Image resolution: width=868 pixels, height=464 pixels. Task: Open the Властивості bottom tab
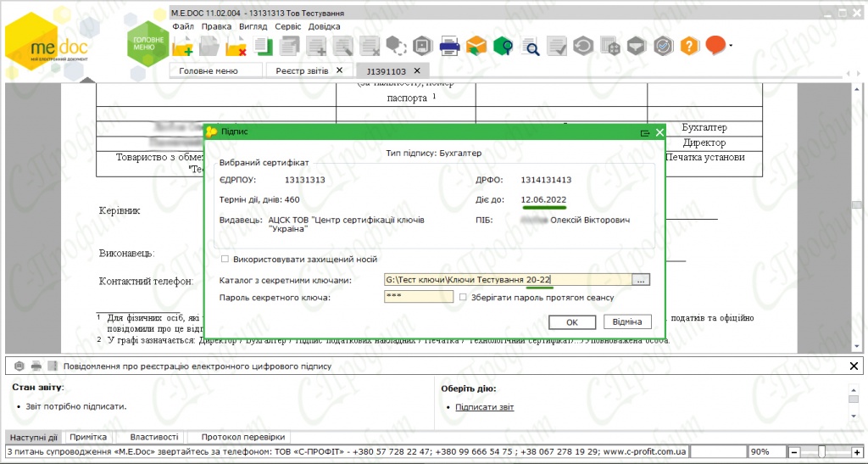point(154,437)
